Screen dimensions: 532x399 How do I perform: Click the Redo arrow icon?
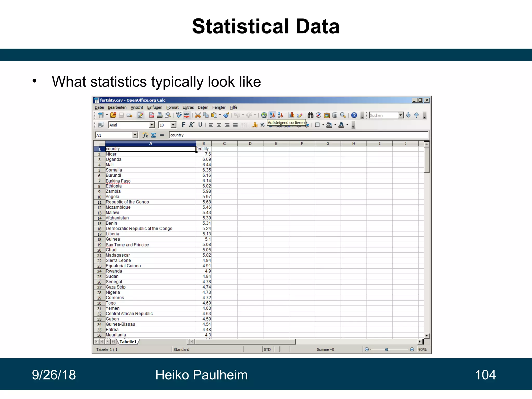(x=249, y=115)
